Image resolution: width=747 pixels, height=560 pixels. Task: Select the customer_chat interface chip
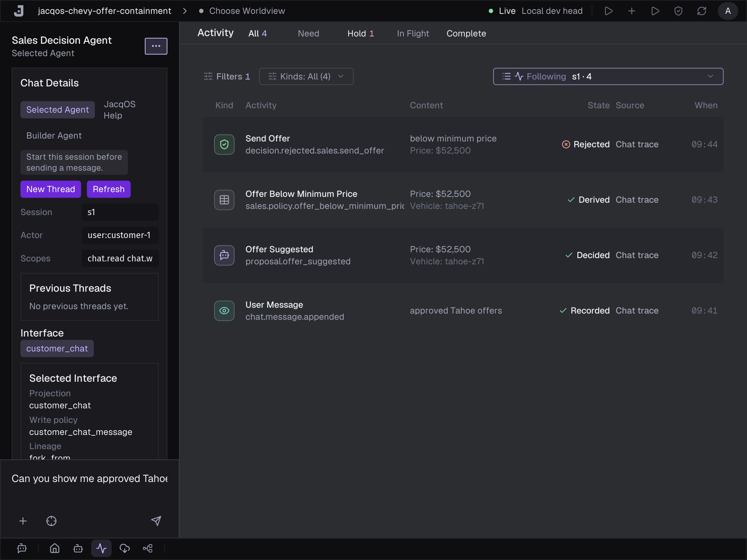click(x=57, y=349)
